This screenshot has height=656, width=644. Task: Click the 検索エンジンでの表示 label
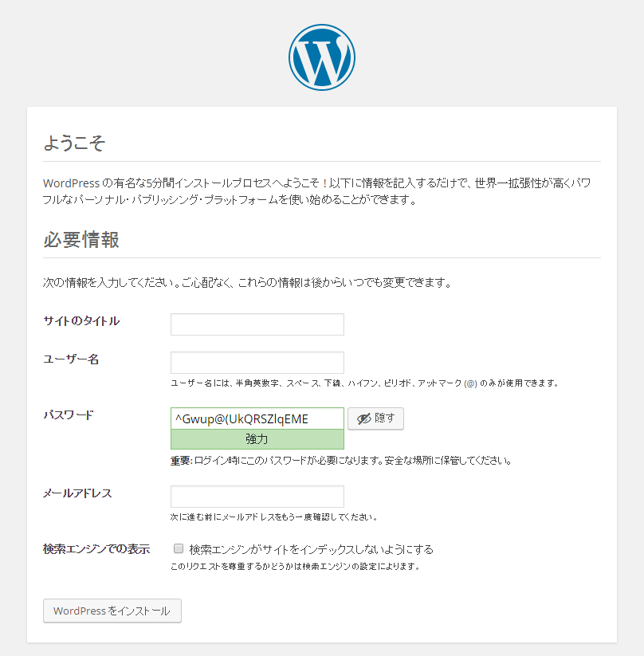96,549
